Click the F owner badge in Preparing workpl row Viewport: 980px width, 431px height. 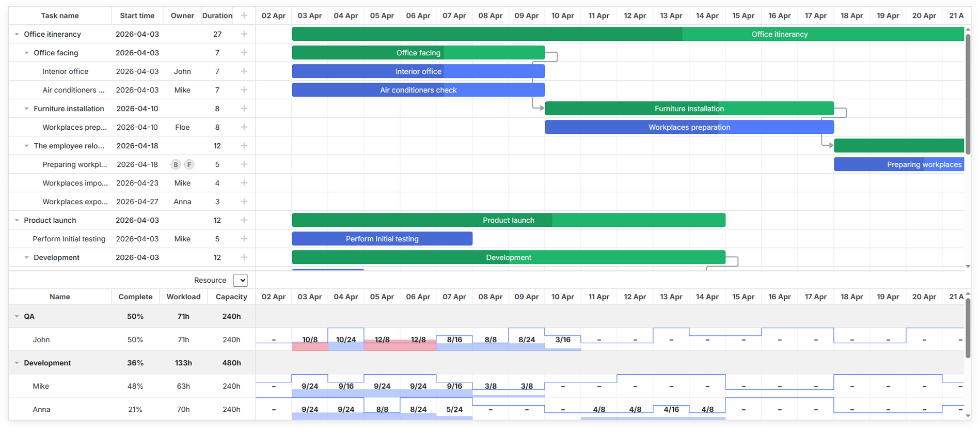point(189,164)
